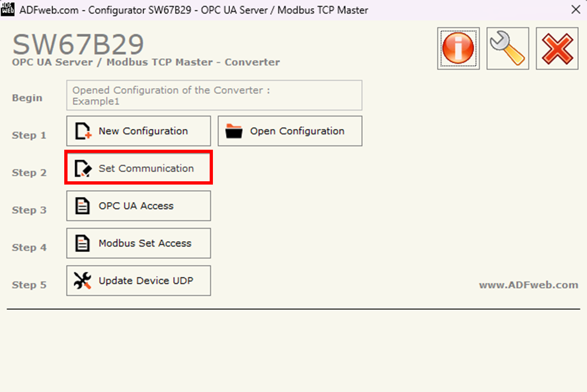Open the Set Communication step
The width and height of the screenshot is (587, 392).
138,168
